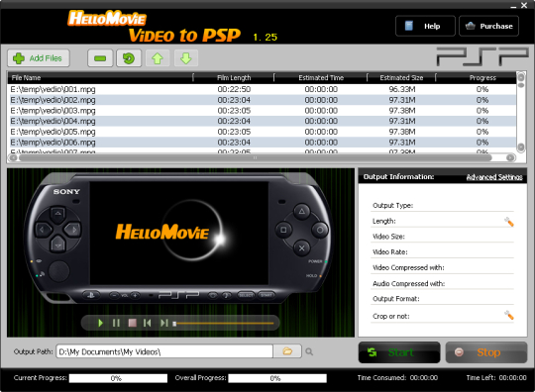The width and height of the screenshot is (535, 392).
Task: Select file E:\temp\vedio\005.mpg
Action: tap(262, 132)
